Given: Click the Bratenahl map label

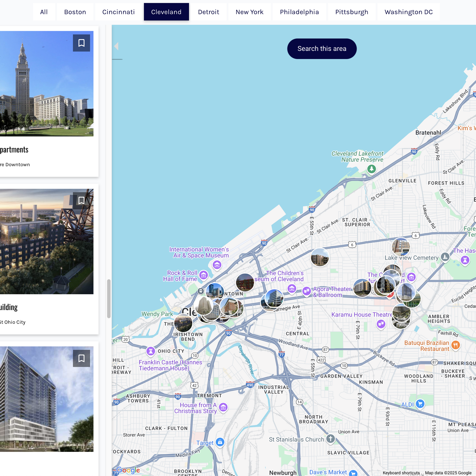Looking at the screenshot, I should coord(428,132).
